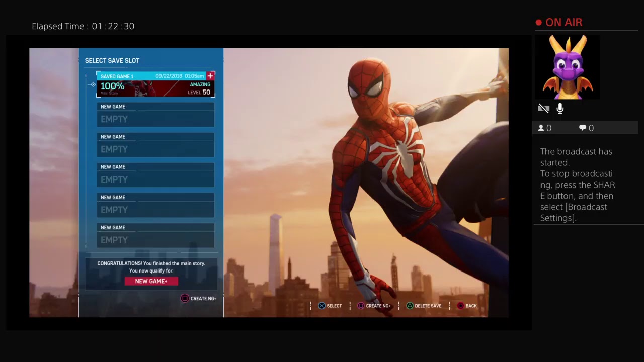Click the SELECT prompt label
The width and height of the screenshot is (644, 362).
(x=334, y=306)
